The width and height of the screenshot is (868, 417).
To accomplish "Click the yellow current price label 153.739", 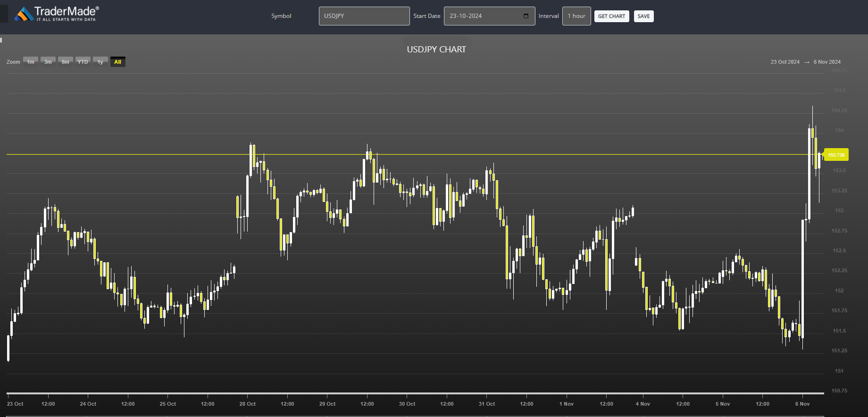I will click(836, 155).
